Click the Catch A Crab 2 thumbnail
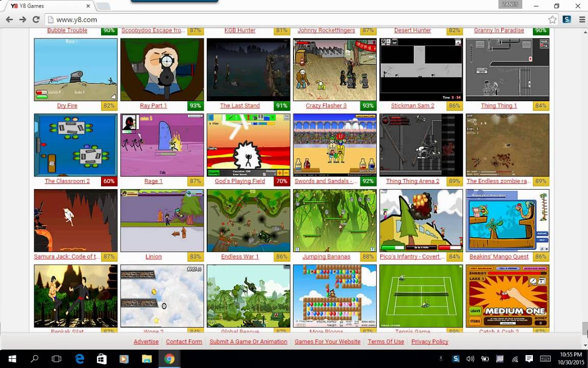 tap(507, 296)
